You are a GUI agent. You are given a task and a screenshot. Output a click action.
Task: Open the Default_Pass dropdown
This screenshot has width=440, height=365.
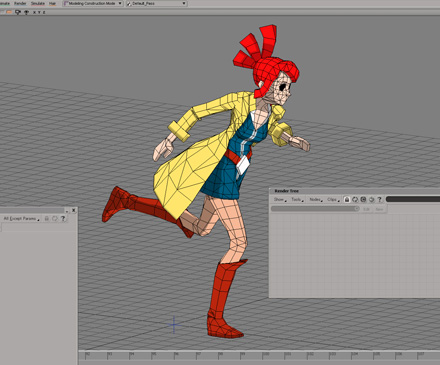point(156,3)
